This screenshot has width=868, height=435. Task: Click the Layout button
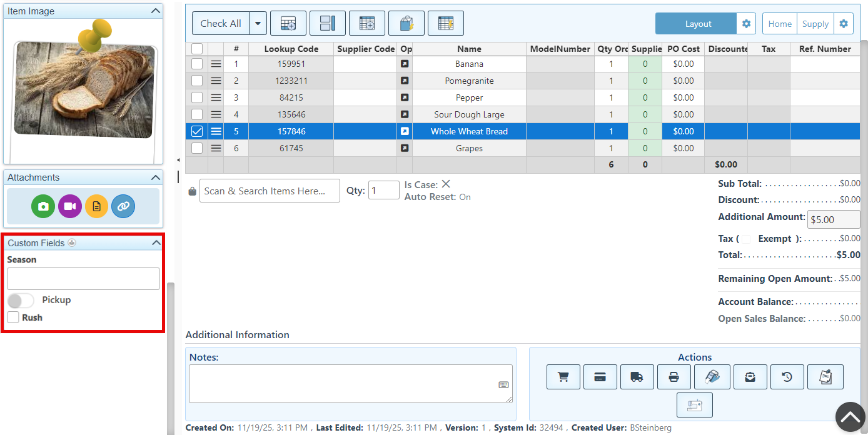coord(697,24)
